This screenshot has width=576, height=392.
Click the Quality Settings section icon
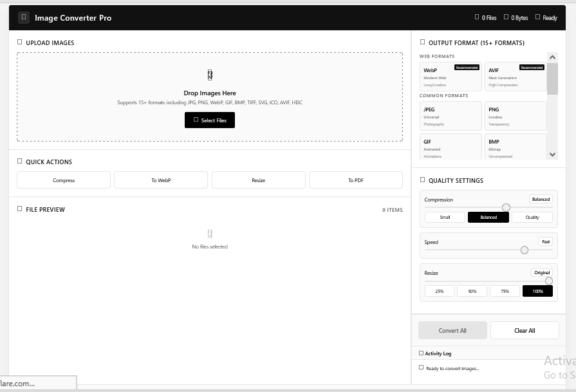(422, 180)
